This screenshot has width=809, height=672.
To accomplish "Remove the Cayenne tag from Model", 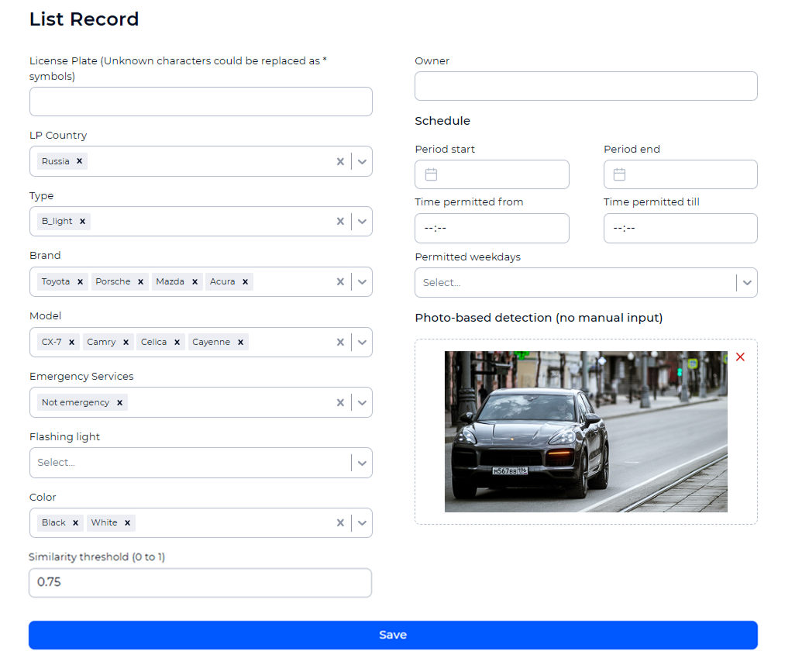I will click(240, 342).
